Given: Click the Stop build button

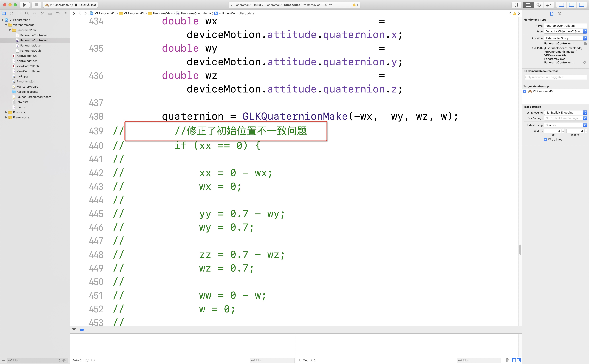Looking at the screenshot, I should [x=36, y=5].
